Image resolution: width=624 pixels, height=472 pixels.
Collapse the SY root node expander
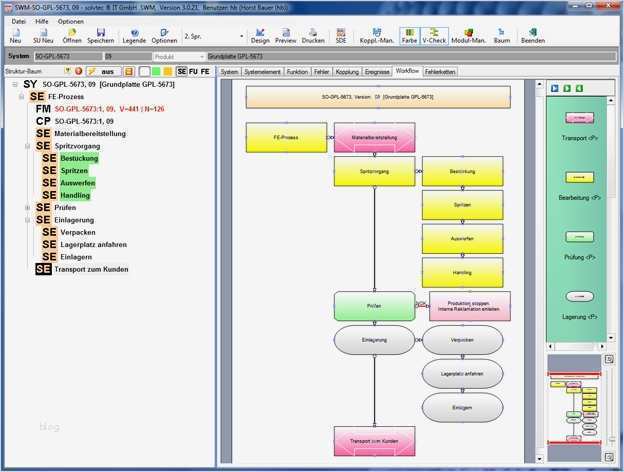[x=15, y=84]
